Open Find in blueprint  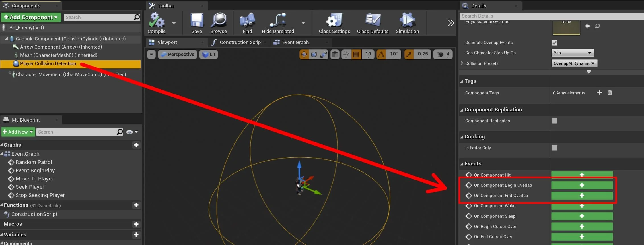click(247, 23)
